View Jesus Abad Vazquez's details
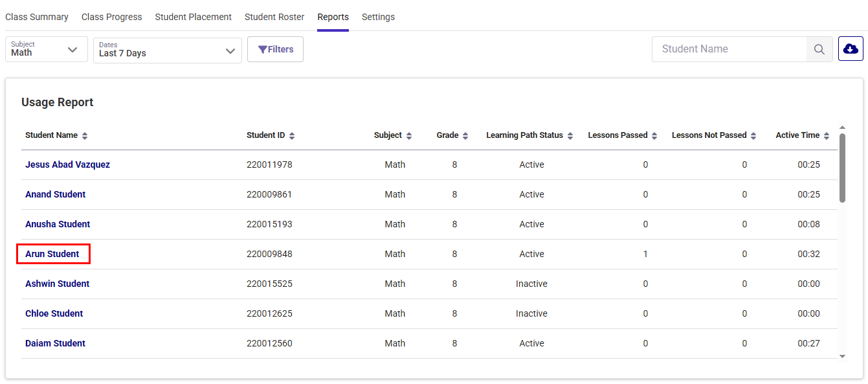This screenshot has width=868, height=384. click(x=67, y=164)
